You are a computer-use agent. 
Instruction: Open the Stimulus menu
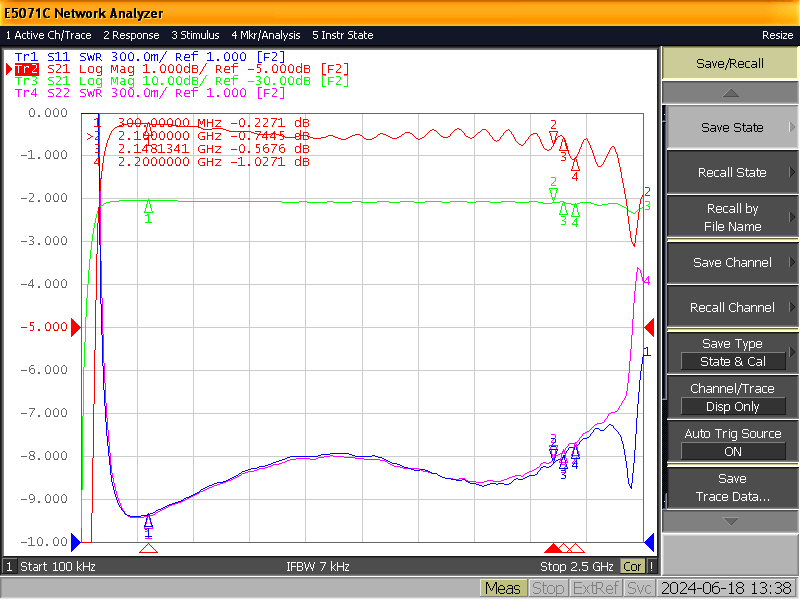195,35
